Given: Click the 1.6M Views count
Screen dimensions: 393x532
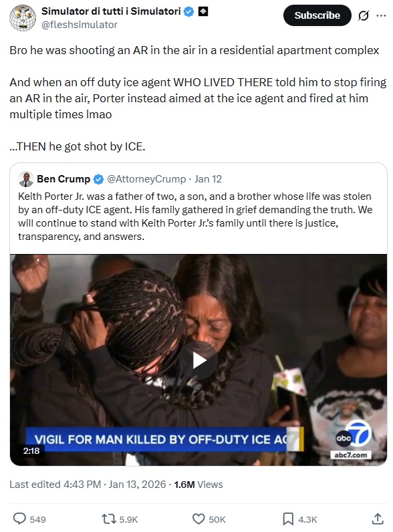Looking at the screenshot, I should pos(199,484).
